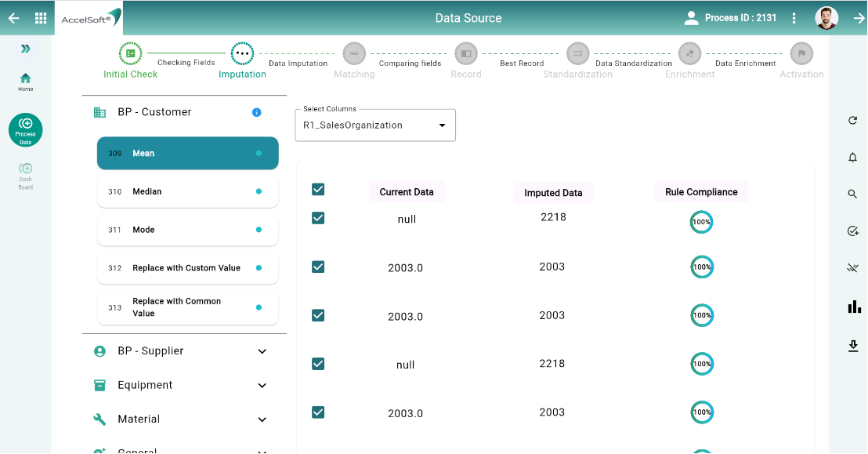This screenshot has height=454, width=868.
Task: Uncheck the first null row checkbox
Action: pyautogui.click(x=318, y=218)
